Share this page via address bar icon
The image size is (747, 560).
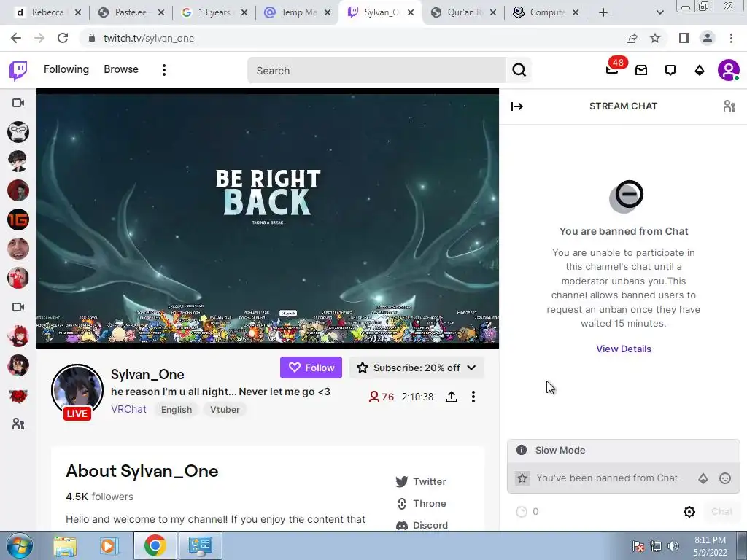click(x=632, y=38)
